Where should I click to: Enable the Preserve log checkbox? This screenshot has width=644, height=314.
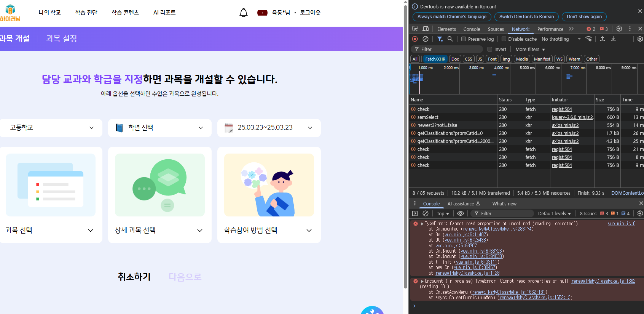pyautogui.click(x=464, y=39)
